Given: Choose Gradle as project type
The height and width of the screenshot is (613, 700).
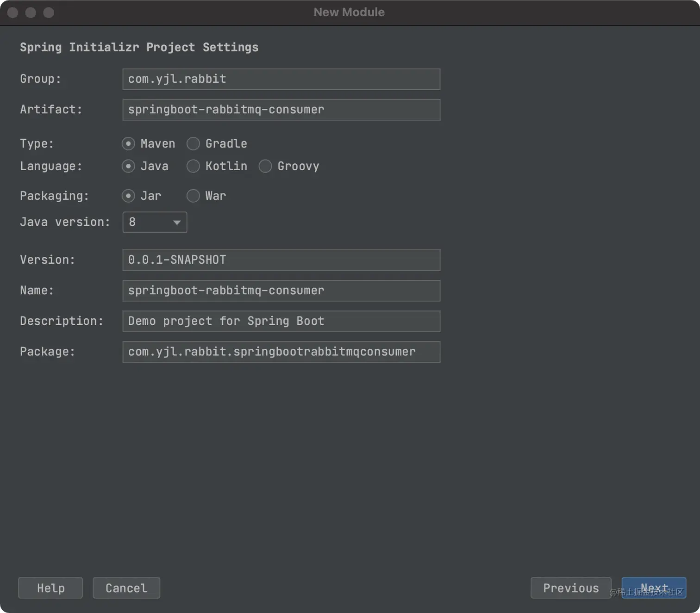Looking at the screenshot, I should tap(193, 144).
